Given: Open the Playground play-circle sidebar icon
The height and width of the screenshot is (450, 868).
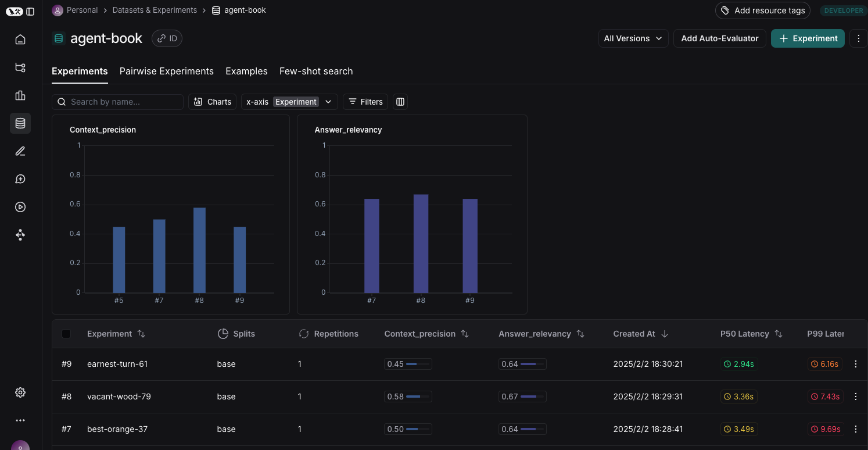Looking at the screenshot, I should [20, 207].
